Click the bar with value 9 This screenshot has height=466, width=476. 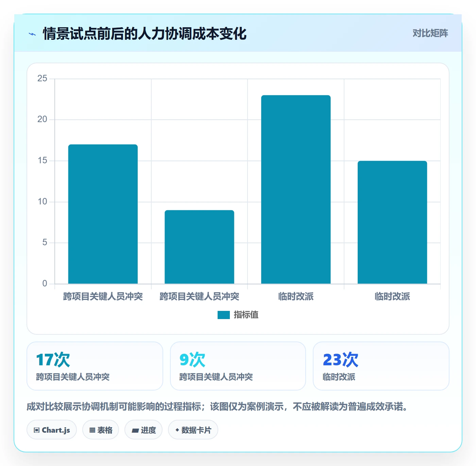(x=200, y=247)
